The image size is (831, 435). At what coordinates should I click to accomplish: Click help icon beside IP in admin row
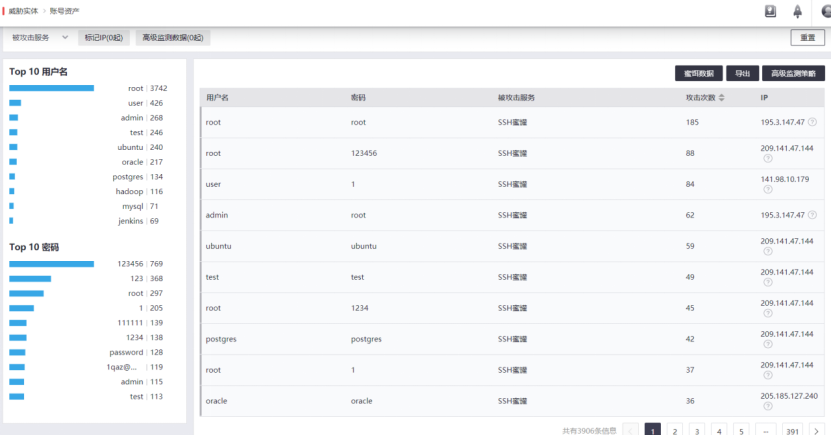(812, 215)
